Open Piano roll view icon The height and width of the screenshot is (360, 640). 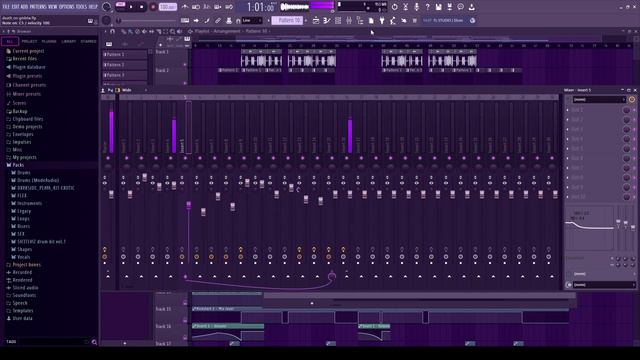(x=327, y=20)
